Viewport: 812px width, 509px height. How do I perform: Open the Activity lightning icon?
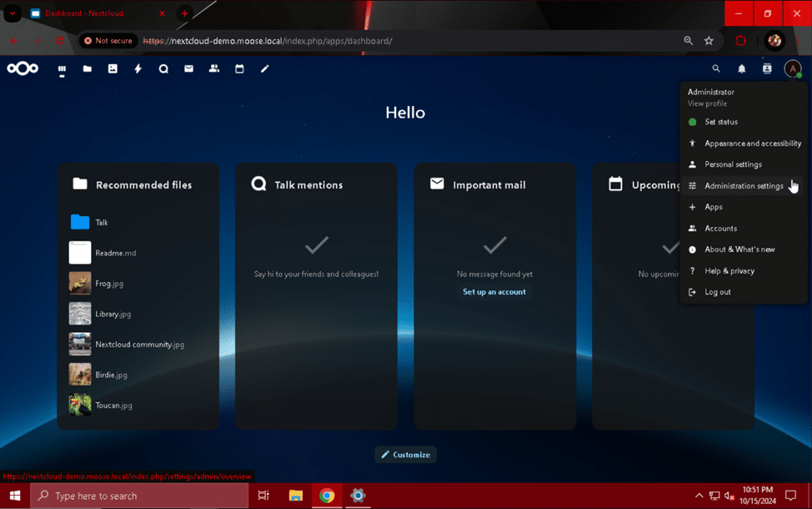coord(138,68)
